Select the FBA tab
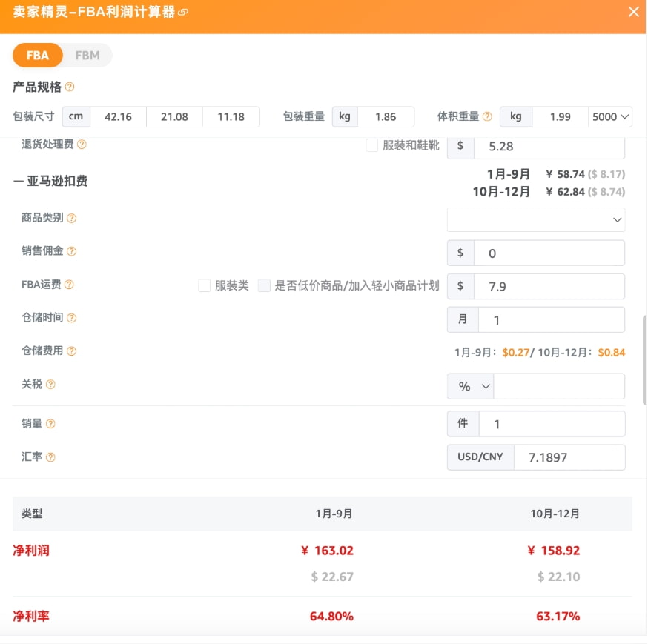 37,55
